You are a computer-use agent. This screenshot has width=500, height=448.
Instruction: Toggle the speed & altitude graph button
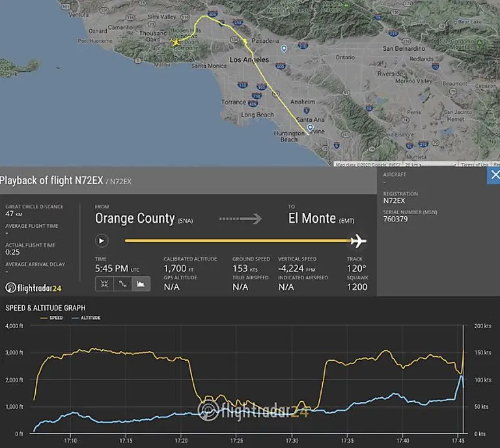pyautogui.click(x=140, y=284)
